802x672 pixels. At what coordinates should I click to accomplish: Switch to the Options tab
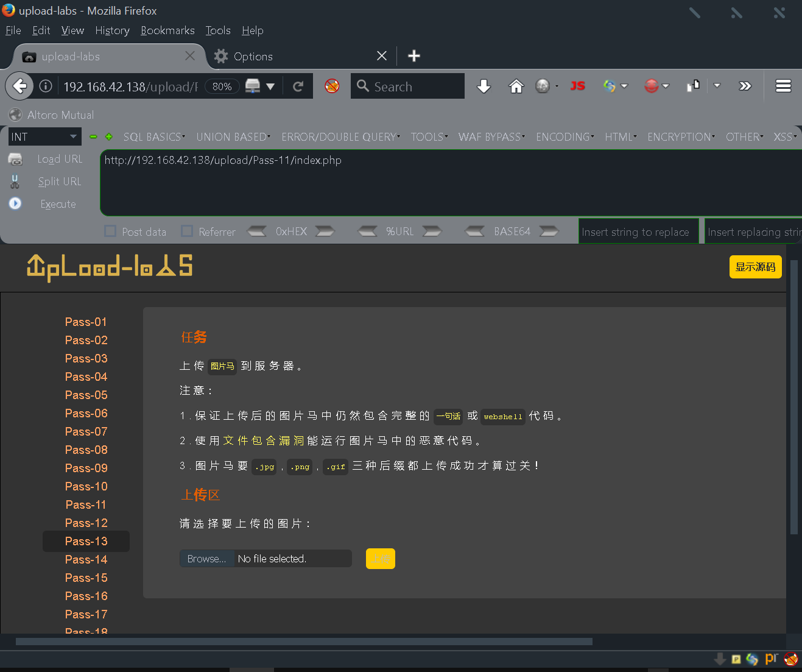(x=298, y=56)
